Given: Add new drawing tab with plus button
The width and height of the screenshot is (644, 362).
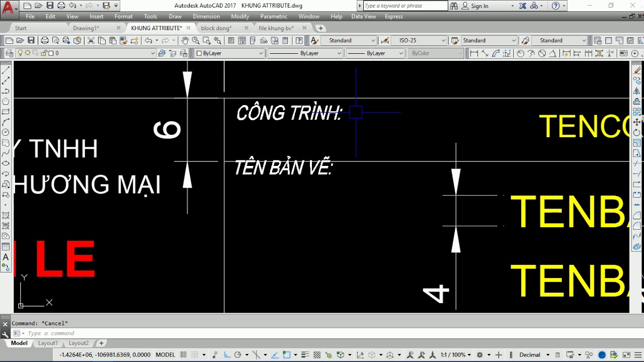Looking at the screenshot, I should (x=320, y=28).
